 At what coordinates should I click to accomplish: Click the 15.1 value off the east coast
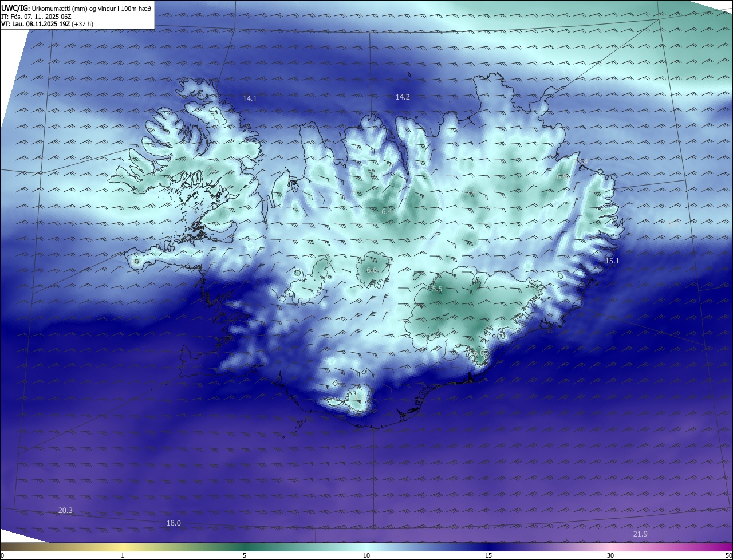612,261
